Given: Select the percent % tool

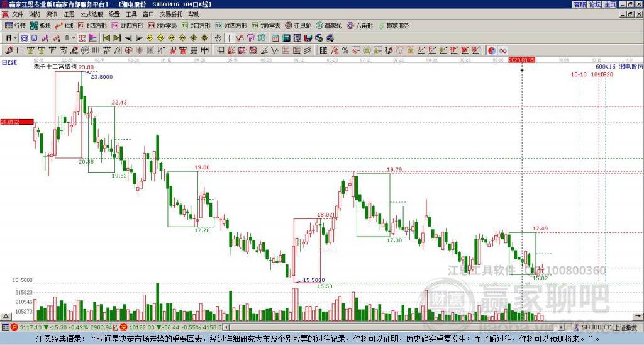Looking at the screenshot, I should 345,50.
